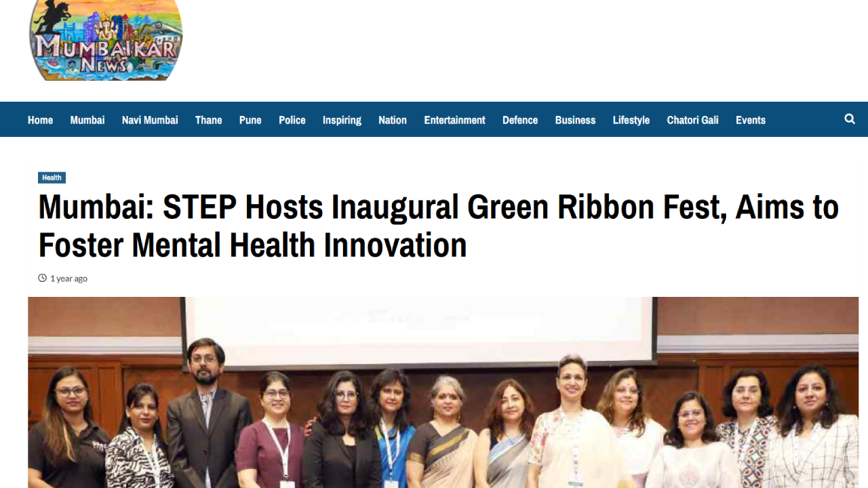Go to Home menu item
Screen dimensions: 868x488
coord(40,120)
